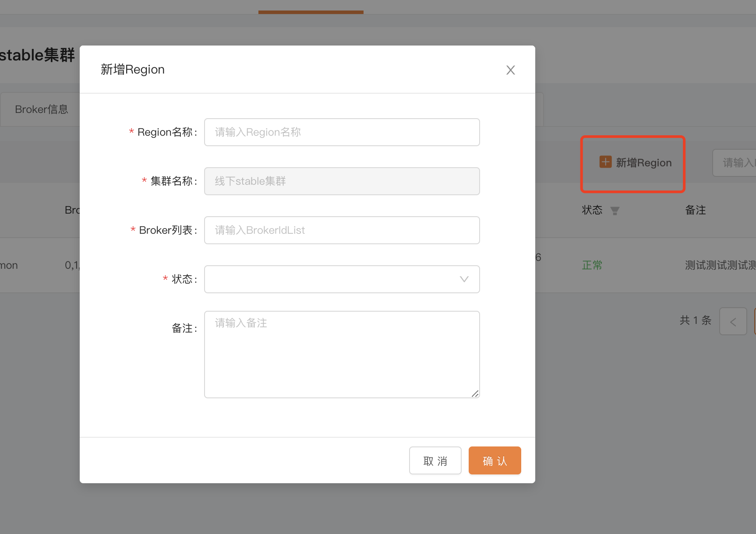The width and height of the screenshot is (756, 534).
Task: Click the search input beside 新增Region
Action: click(736, 163)
